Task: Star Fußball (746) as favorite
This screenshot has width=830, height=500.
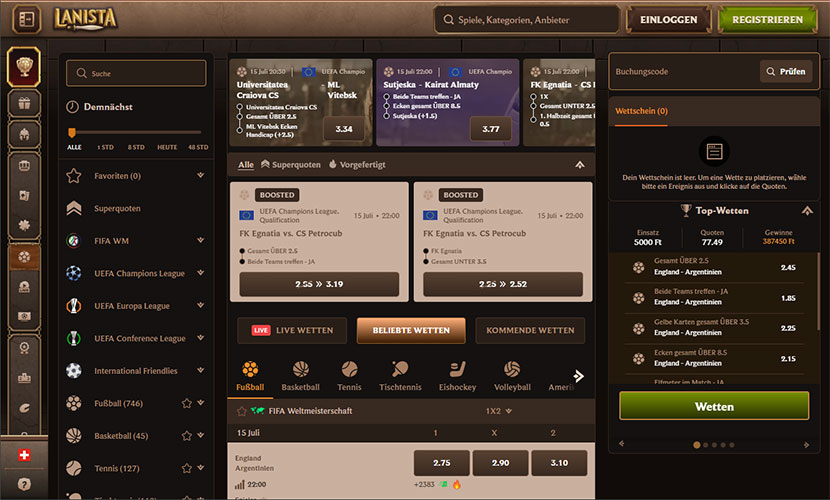Action: pos(186,403)
